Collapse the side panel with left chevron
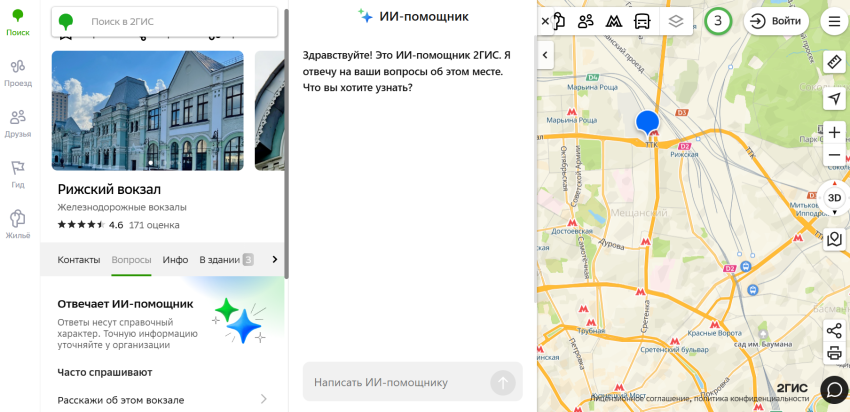Image resolution: width=850 pixels, height=412 pixels. tap(546, 55)
